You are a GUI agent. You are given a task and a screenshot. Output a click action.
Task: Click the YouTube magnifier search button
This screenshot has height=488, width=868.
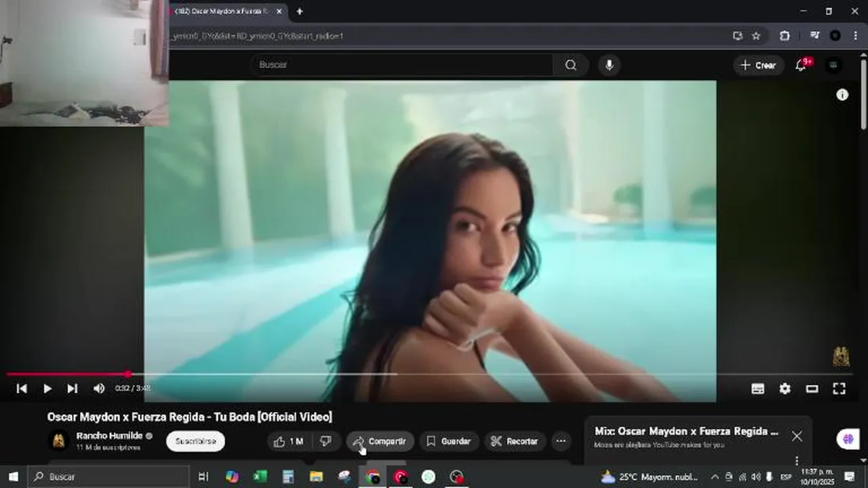pyautogui.click(x=571, y=65)
